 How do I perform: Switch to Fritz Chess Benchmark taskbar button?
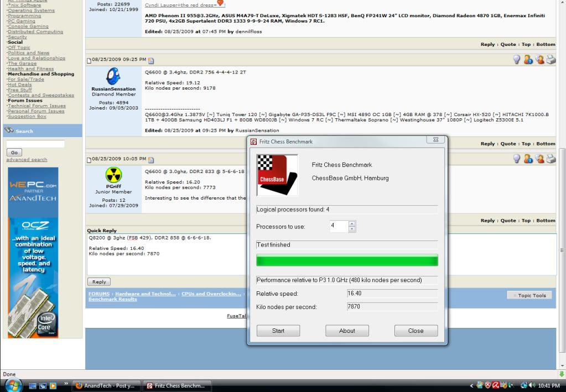coord(177,386)
